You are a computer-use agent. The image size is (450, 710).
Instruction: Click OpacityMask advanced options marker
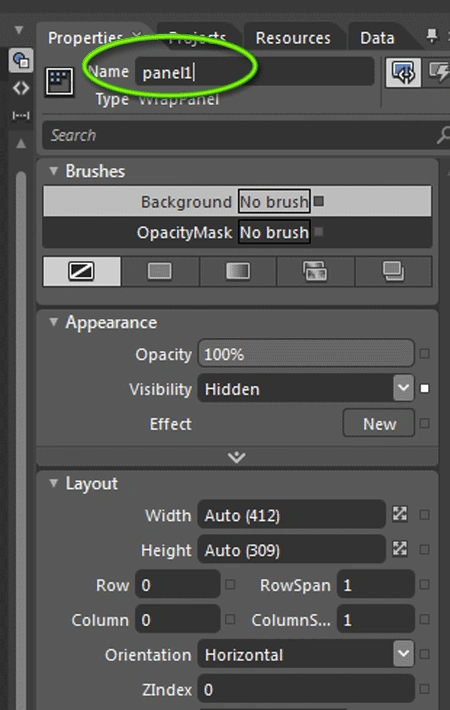319,232
